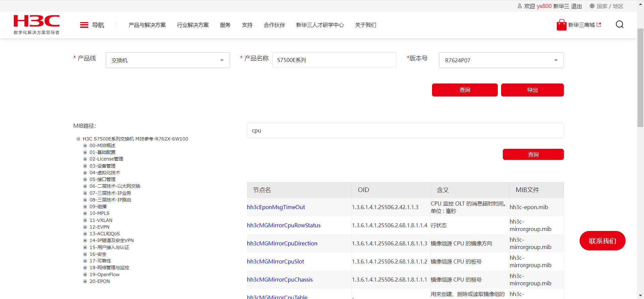Expand the 16-安全 tree node
The height and width of the screenshot is (299, 644).
[85, 254]
